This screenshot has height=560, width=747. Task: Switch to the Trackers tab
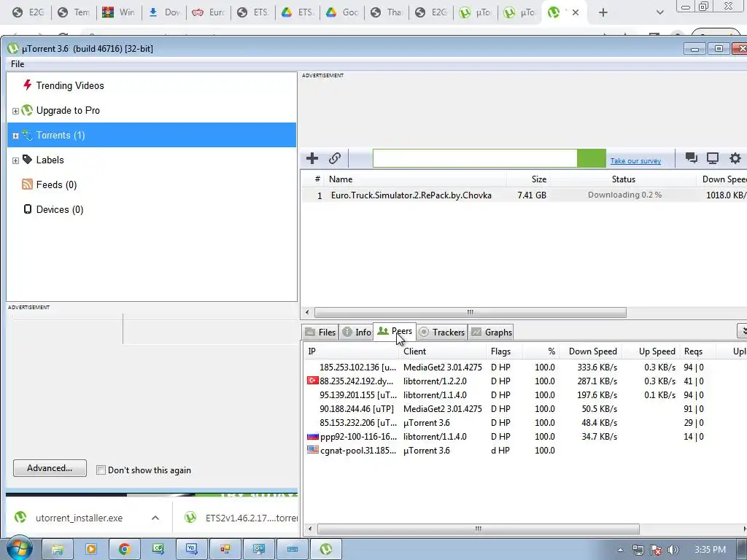coord(441,332)
